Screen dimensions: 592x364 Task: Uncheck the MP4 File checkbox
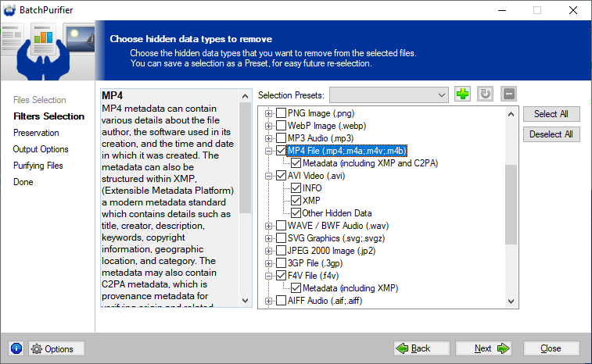click(x=281, y=151)
